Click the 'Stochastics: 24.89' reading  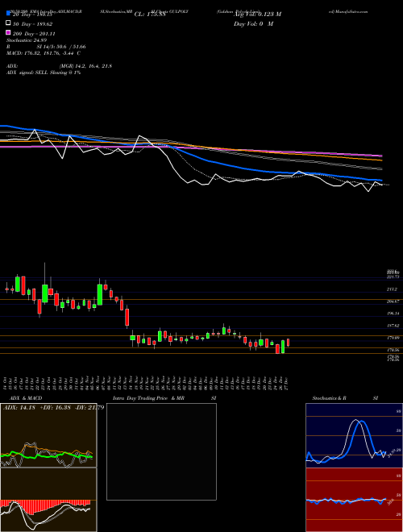(27, 40)
